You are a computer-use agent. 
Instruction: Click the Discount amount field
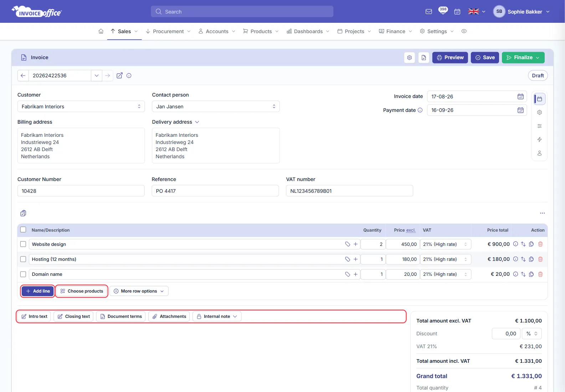(506, 334)
